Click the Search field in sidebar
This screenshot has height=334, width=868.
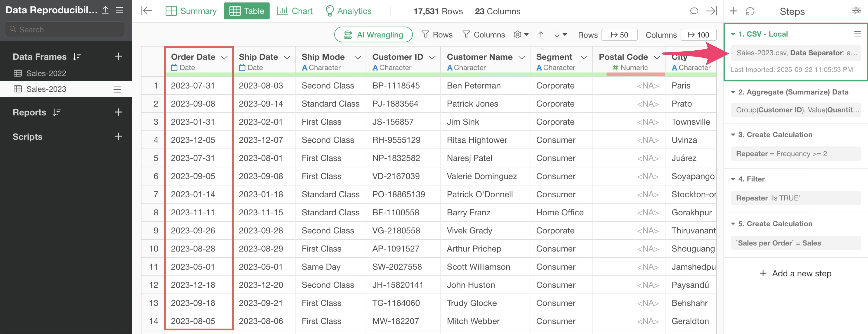pos(65,29)
